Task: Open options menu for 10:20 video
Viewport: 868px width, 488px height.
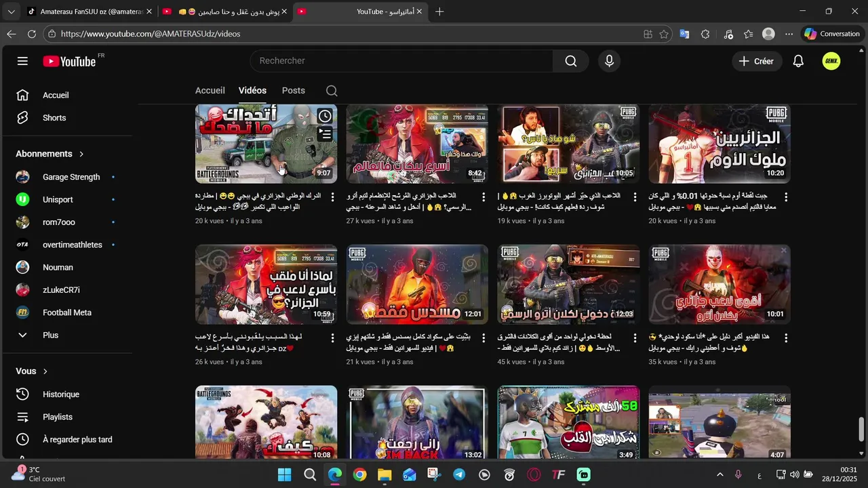Action: pyautogui.click(x=786, y=197)
